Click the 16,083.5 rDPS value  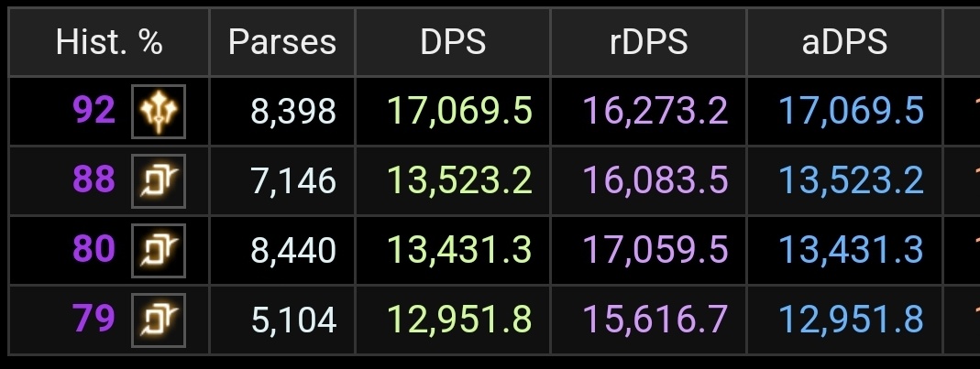(x=655, y=181)
